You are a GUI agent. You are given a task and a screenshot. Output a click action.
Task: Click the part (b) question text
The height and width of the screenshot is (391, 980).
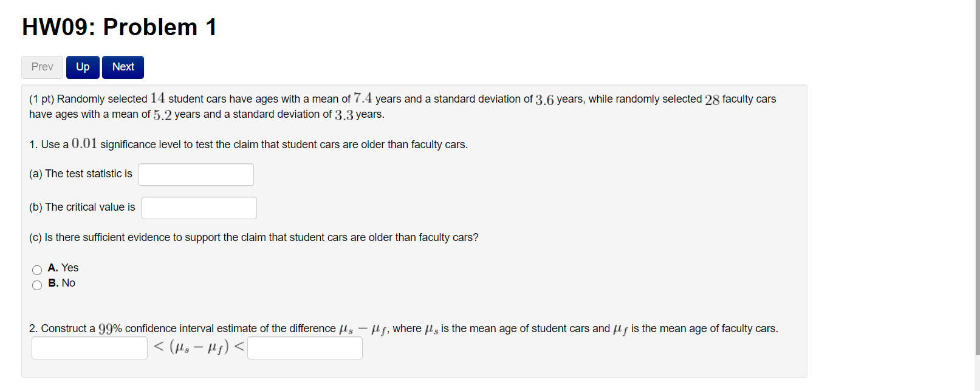pos(81,206)
